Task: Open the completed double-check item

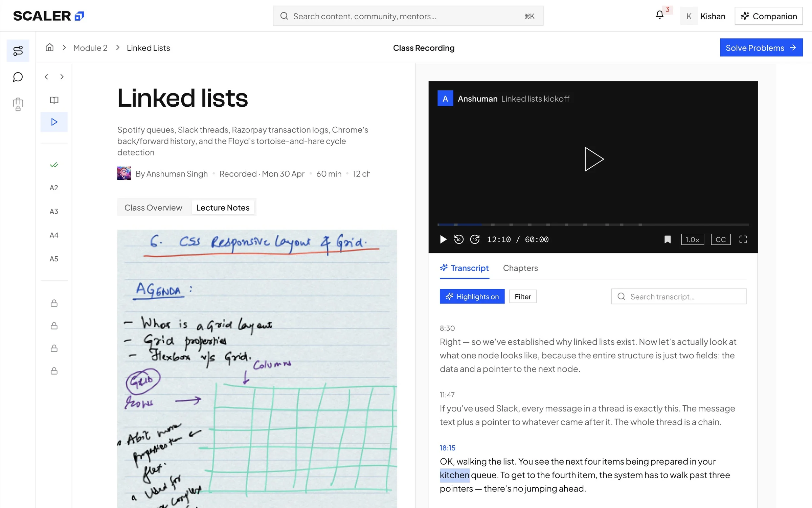Action: tap(54, 165)
